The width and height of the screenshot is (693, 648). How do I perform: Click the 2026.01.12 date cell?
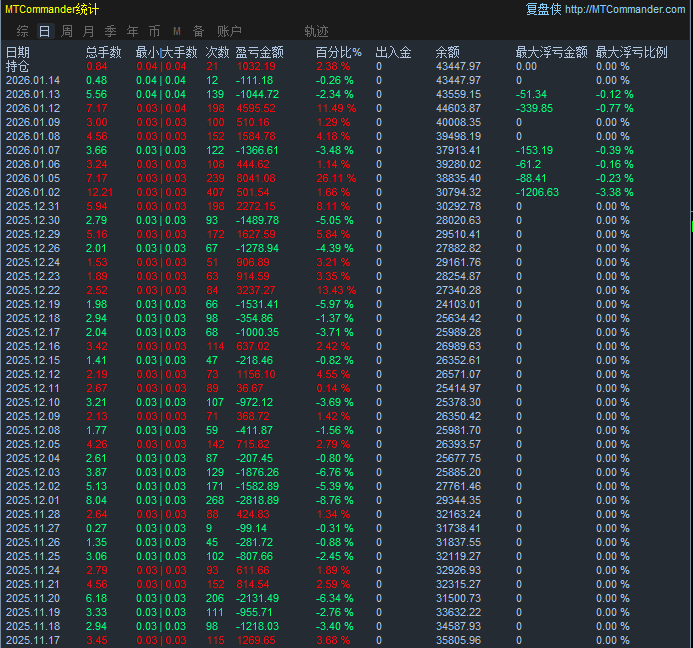[x=33, y=108]
